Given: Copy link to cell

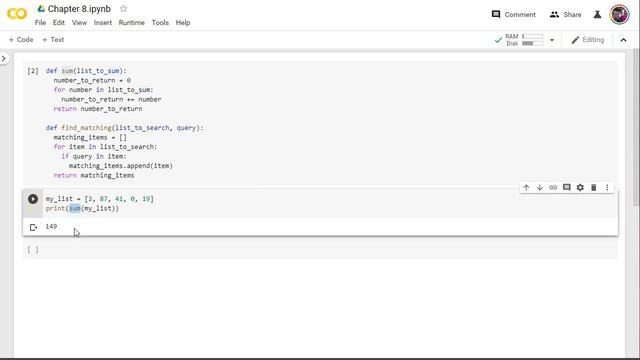Looking at the screenshot, I should [553, 187].
